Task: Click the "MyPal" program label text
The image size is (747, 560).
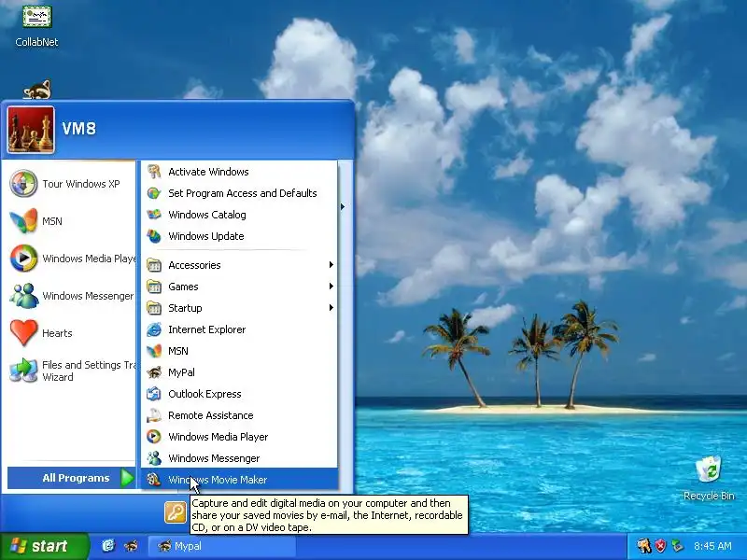Action: tap(181, 372)
